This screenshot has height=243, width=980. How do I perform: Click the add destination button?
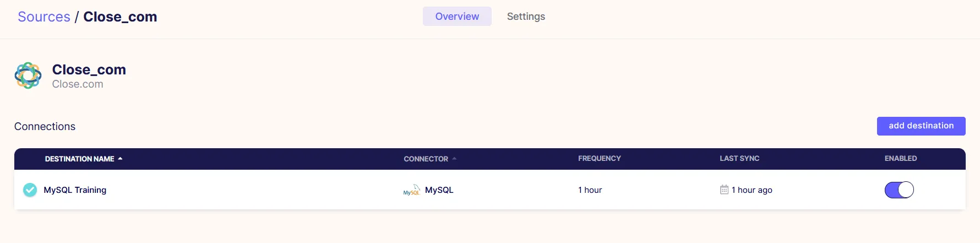[921, 126]
